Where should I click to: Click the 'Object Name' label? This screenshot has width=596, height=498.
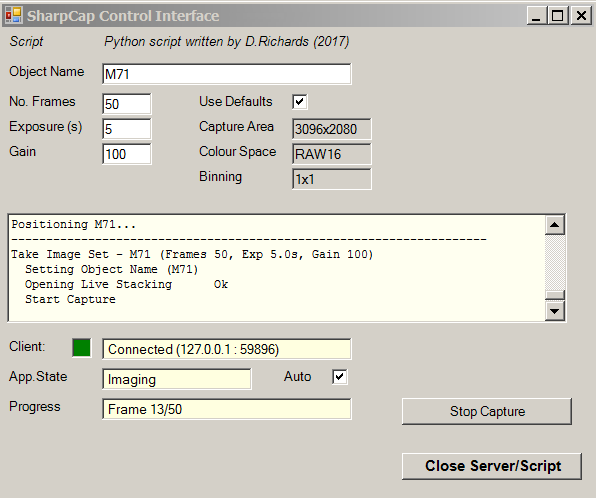point(47,71)
